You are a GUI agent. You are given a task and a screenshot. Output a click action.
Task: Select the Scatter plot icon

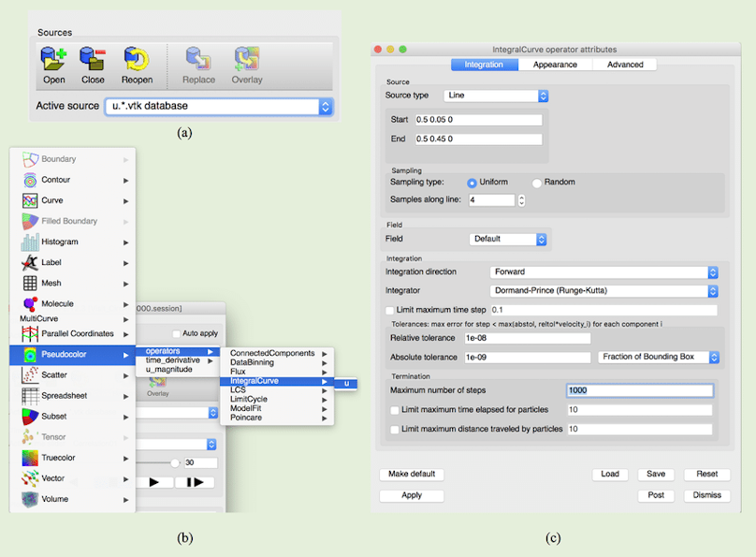click(30, 375)
